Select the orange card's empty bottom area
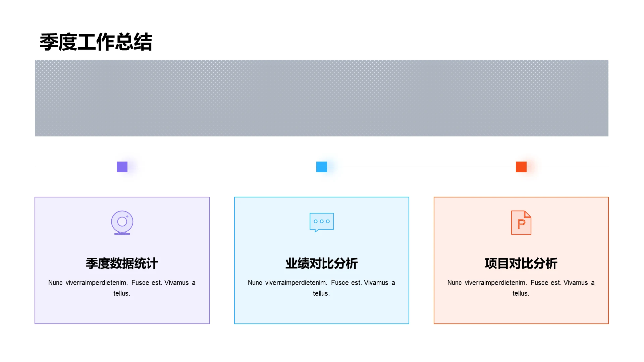The height and width of the screenshot is (362, 644). point(521,311)
